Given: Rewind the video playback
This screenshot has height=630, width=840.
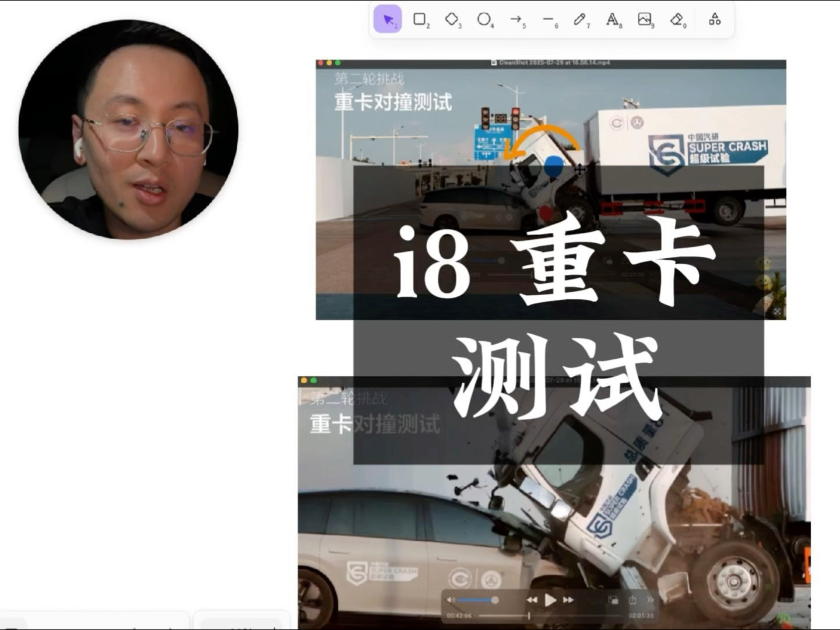Looking at the screenshot, I should tap(532, 599).
